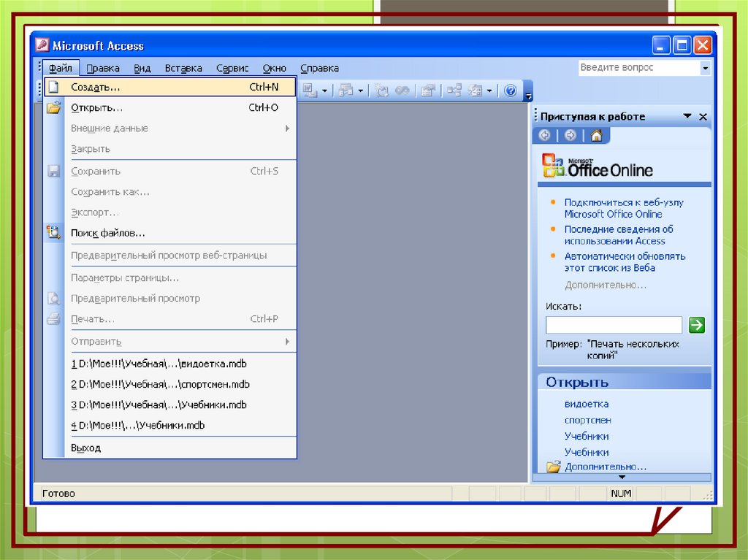Click the Analyze toolbar icon
The width and height of the screenshot is (748, 560).
click(x=346, y=90)
